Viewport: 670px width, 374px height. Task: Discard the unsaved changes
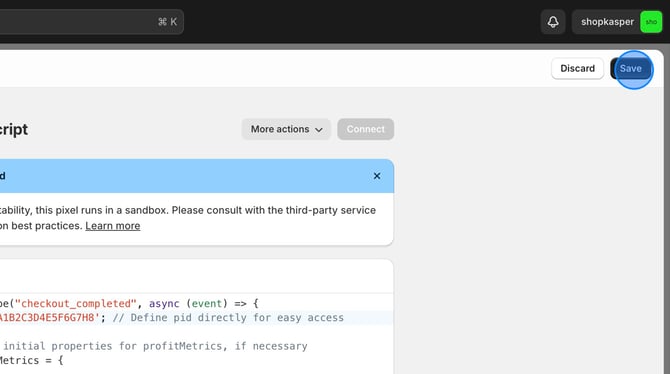[x=577, y=68]
